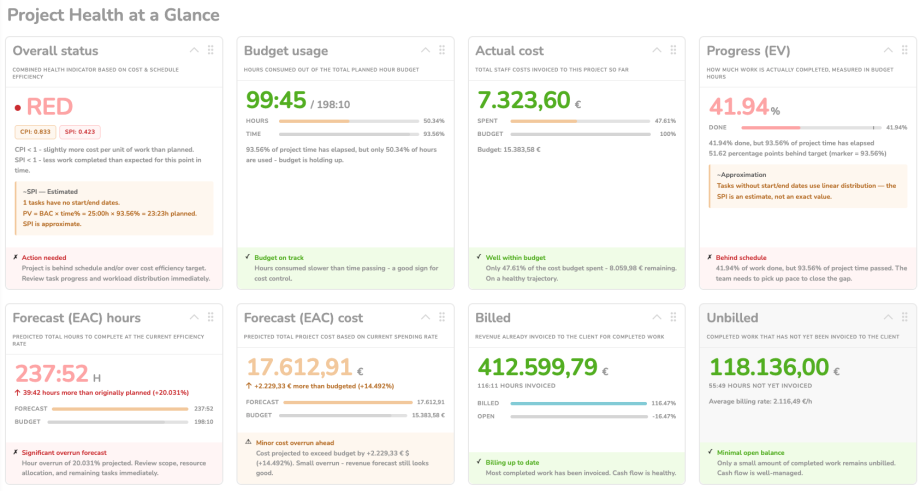920x491 pixels.
Task: Collapse the Budget usage card
Action: tap(425, 50)
